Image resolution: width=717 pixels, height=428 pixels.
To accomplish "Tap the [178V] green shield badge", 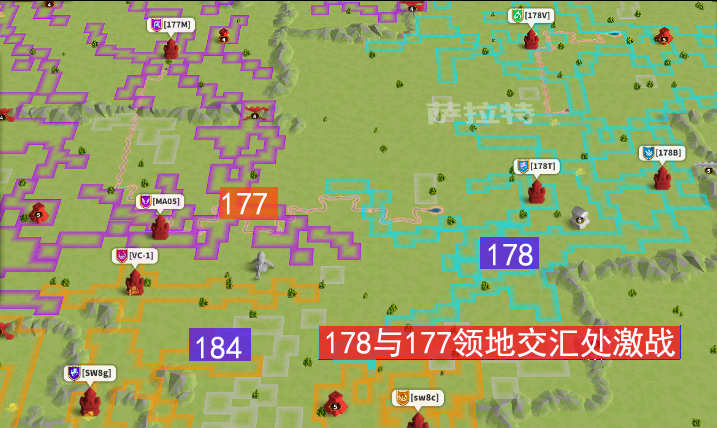I will click(517, 16).
